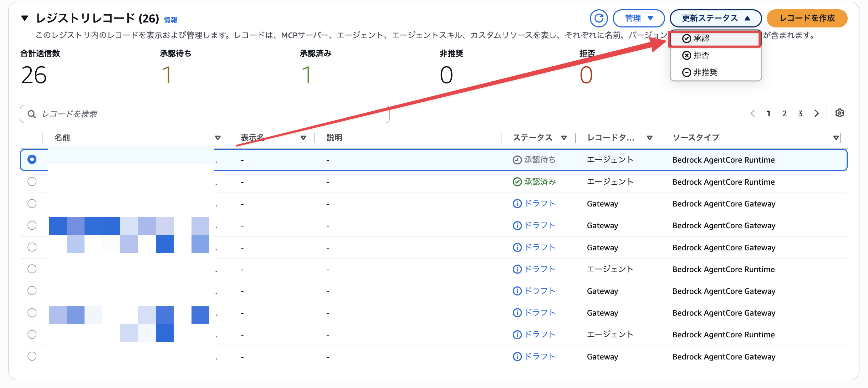Image resolution: width=868 pixels, height=388 pixels.
Task: Click the 非推奨 count 0
Action: [446, 75]
